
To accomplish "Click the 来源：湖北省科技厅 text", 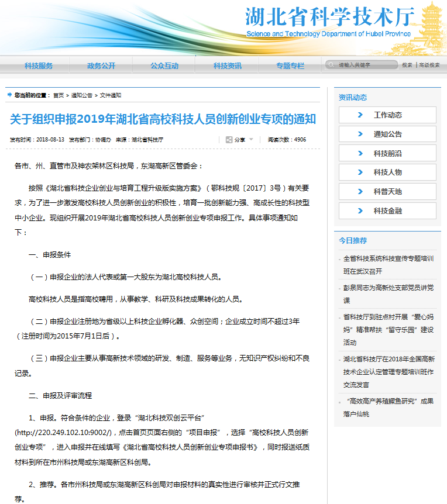I will point(140,140).
